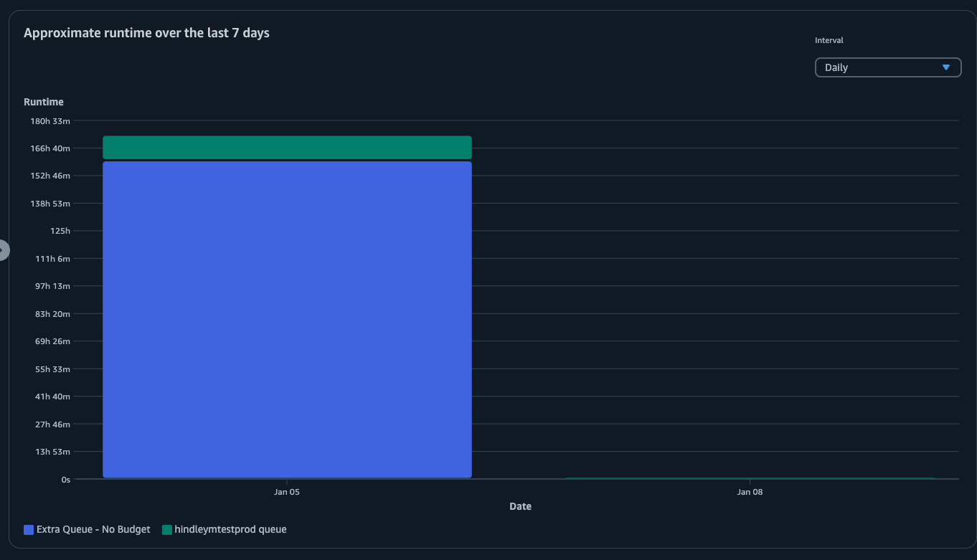Click the Interval label text
This screenshot has width=977, height=560.
[829, 40]
